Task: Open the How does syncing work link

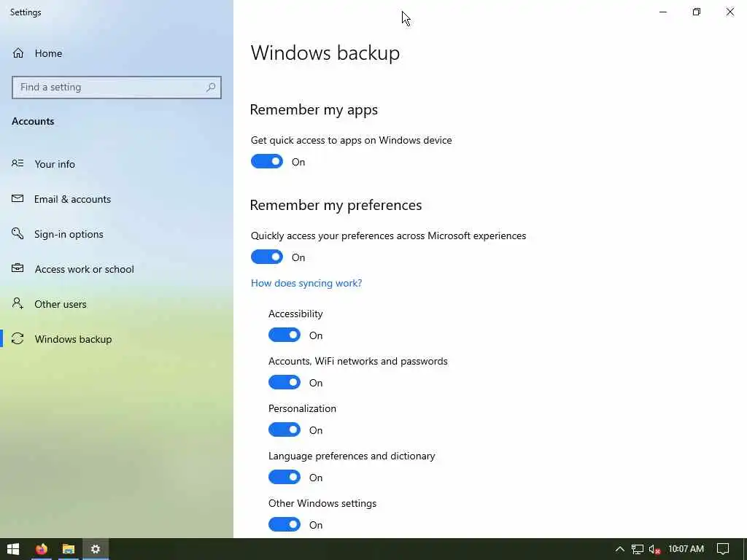Action: (x=306, y=283)
